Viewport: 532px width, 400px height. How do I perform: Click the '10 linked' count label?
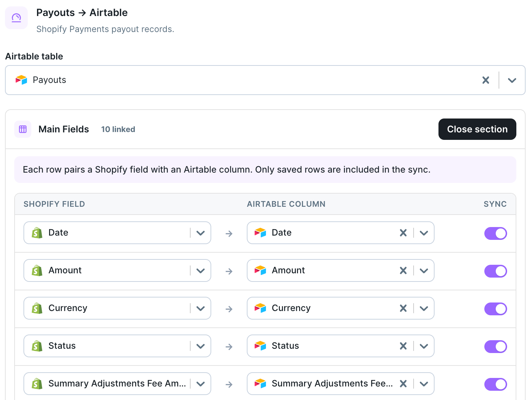pos(118,129)
